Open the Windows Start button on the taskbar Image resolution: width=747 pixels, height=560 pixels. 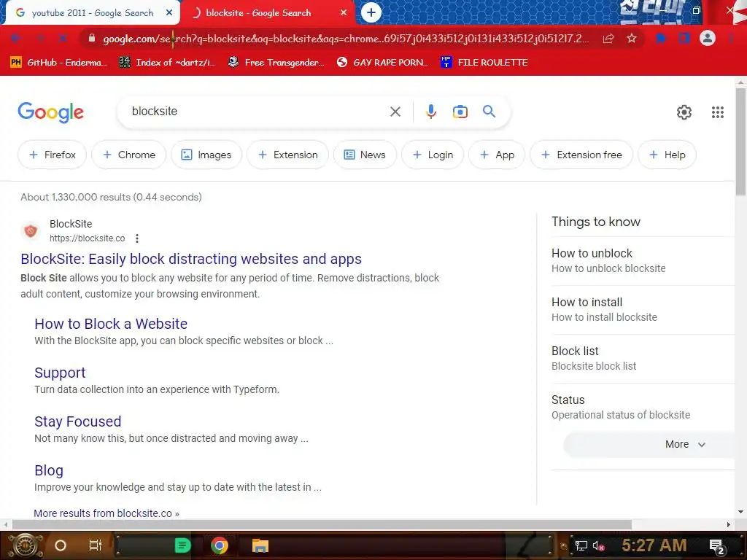coord(26,545)
